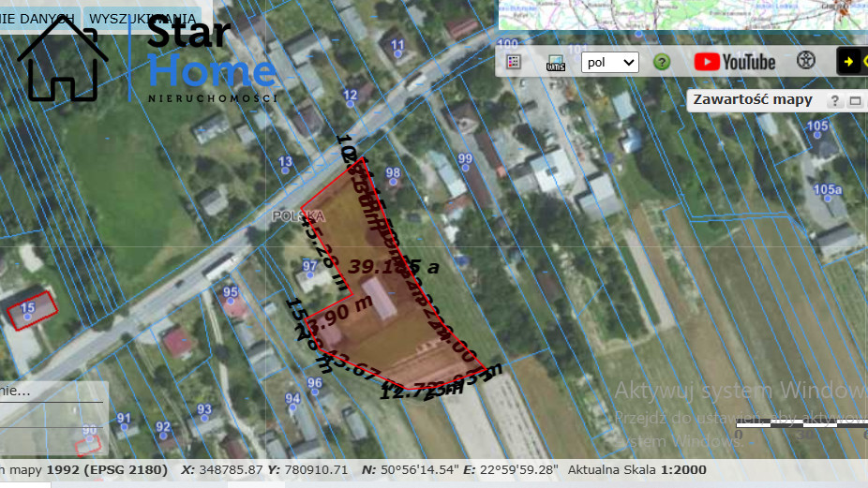Click the X coordinate value 348785.87
868x488 pixels.
click(231, 470)
